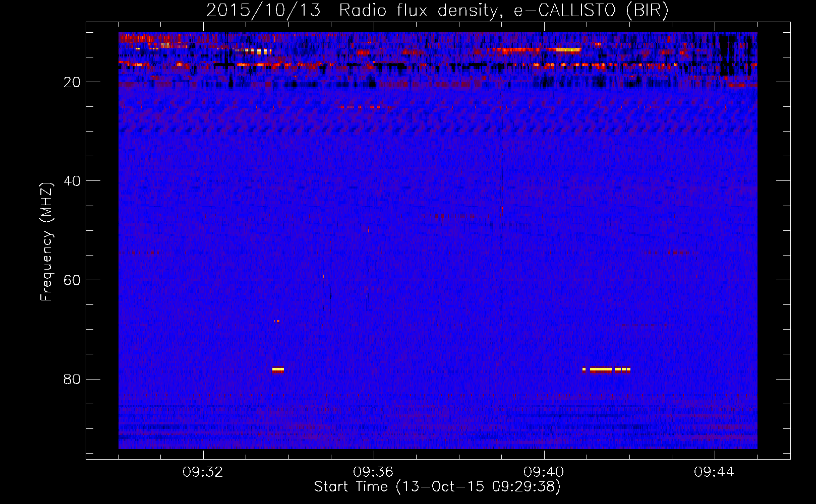Click the 20 MHz frequency tick label
Screen dimensions: 816x504
point(72,82)
